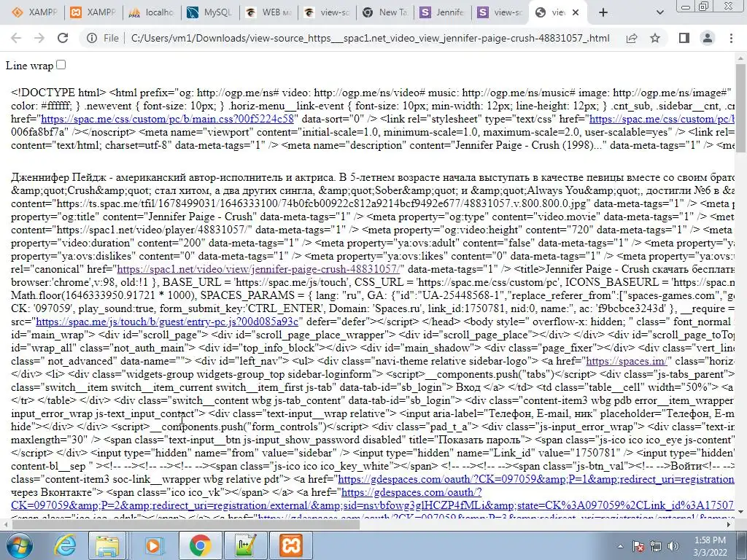
Task: Open a new tab with plus button
Action: point(603,12)
